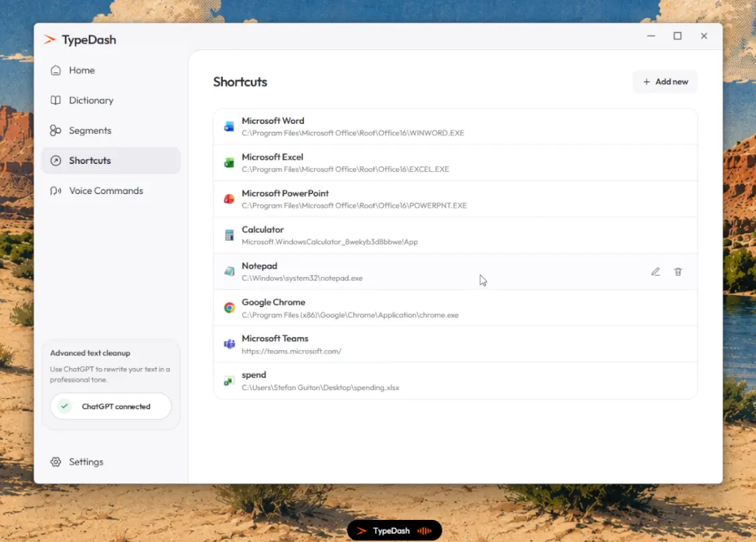Select the Notepad shortcut name
The width and height of the screenshot is (756, 542).
[260, 266]
